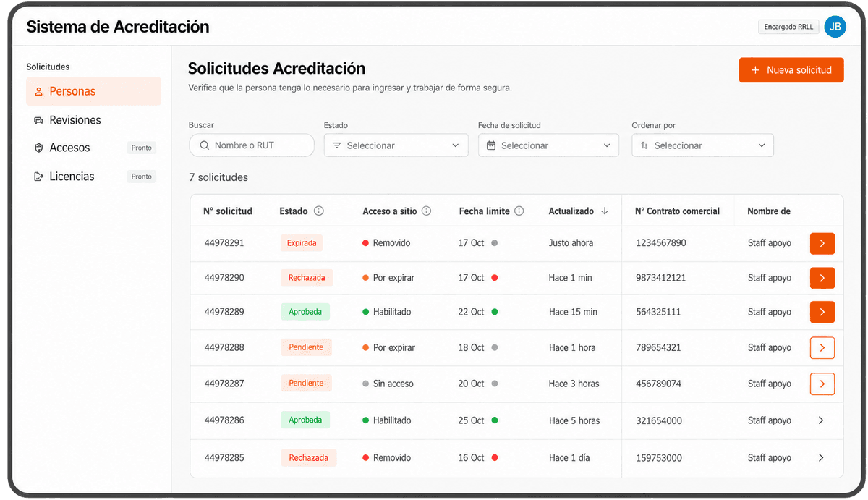Click the N° Contrato comercial column header
The width and height of the screenshot is (868, 500).
click(x=678, y=211)
